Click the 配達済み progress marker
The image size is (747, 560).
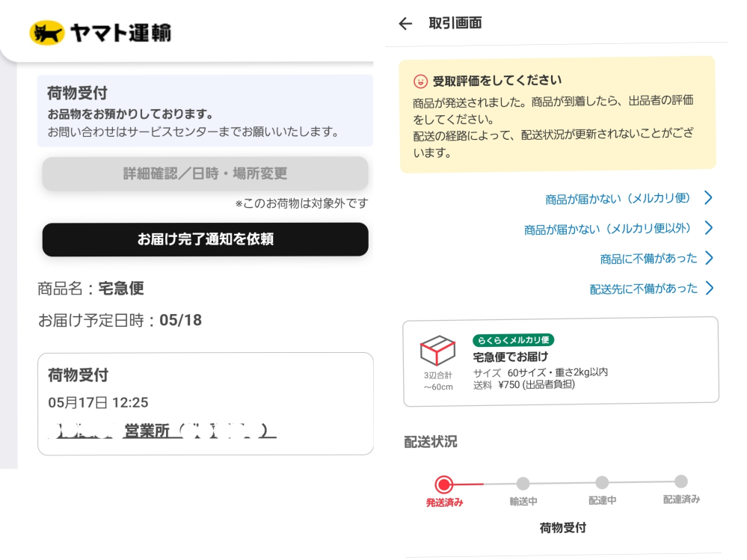[681, 481]
